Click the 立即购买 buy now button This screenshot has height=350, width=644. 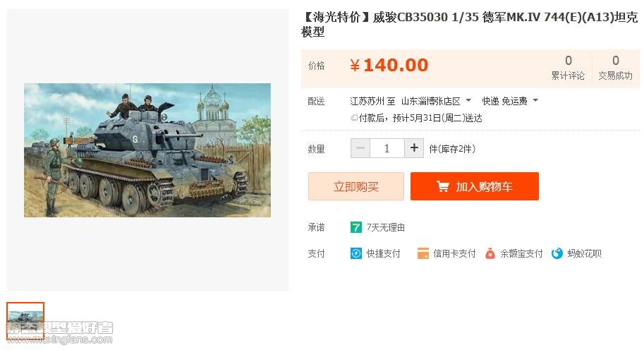coord(356,186)
